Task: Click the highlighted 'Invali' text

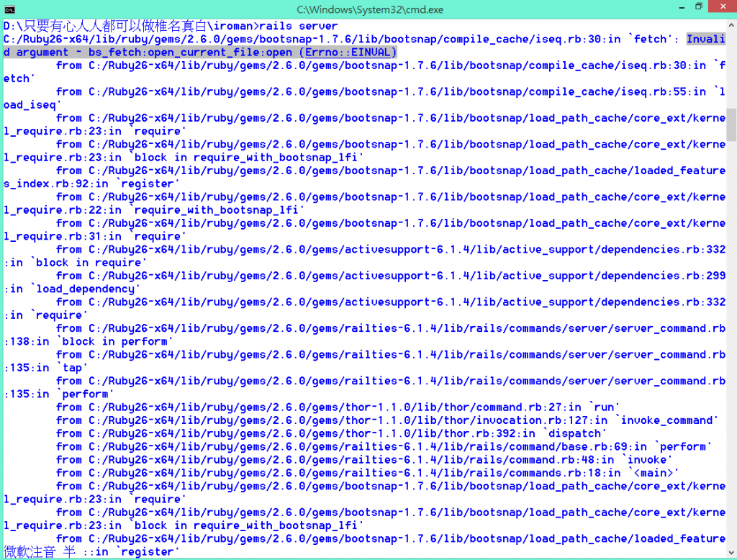Action: (x=706, y=39)
